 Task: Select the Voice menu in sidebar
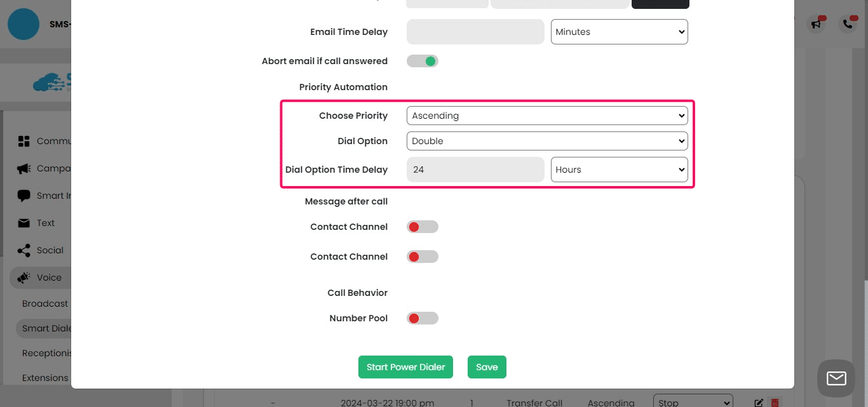(x=48, y=277)
